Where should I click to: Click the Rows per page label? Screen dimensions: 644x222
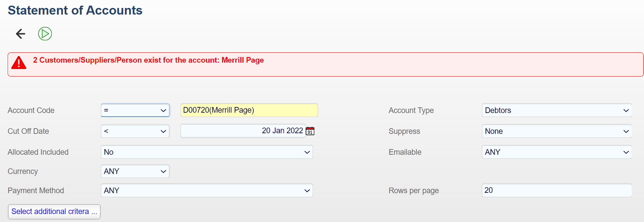coord(414,191)
